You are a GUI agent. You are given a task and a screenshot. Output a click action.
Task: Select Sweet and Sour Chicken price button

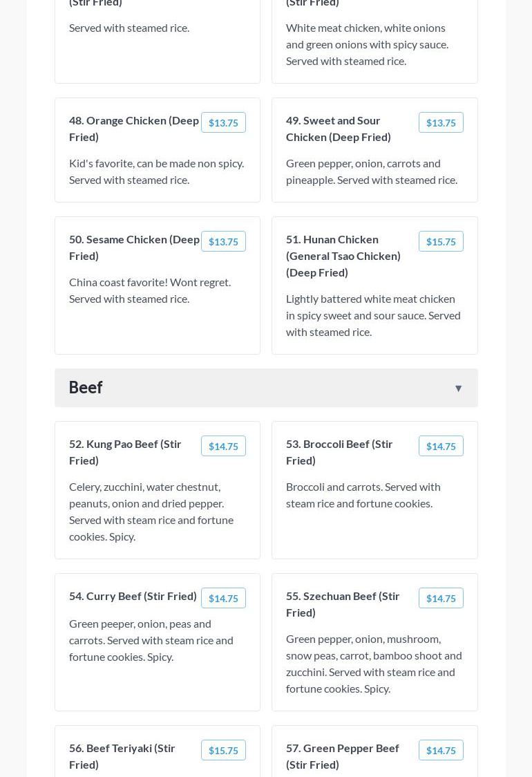pyautogui.click(x=441, y=123)
